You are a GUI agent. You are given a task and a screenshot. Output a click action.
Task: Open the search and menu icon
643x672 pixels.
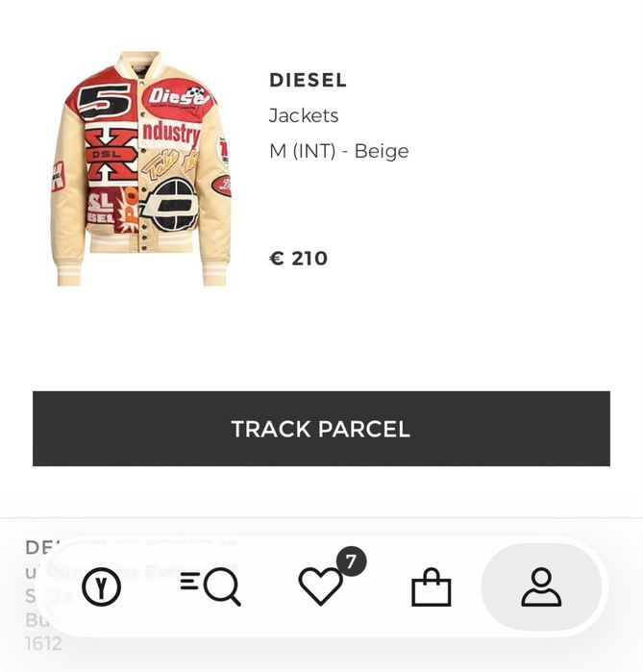(x=210, y=586)
